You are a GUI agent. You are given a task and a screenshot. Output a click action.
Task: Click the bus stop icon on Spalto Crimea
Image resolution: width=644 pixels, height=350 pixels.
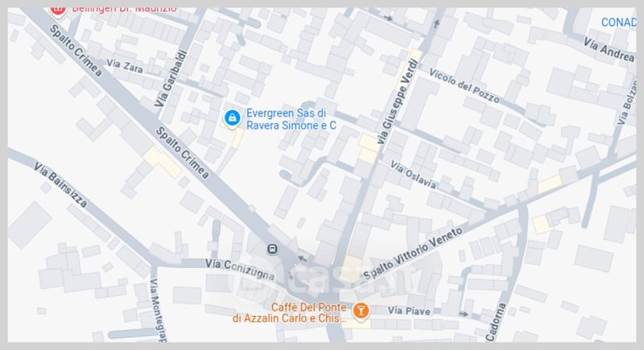[271, 249]
